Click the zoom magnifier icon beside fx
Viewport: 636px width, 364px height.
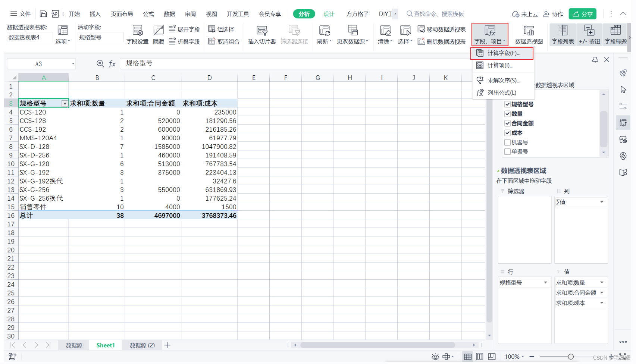(x=100, y=64)
